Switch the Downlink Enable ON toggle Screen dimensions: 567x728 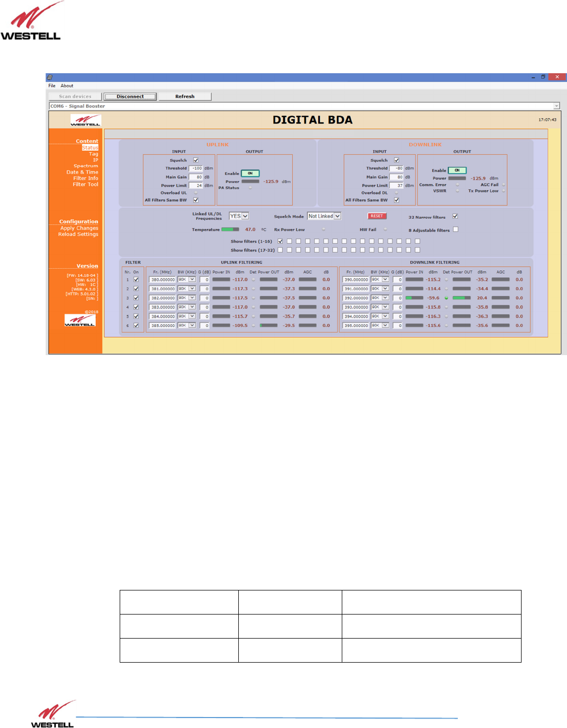pyautogui.click(x=457, y=170)
